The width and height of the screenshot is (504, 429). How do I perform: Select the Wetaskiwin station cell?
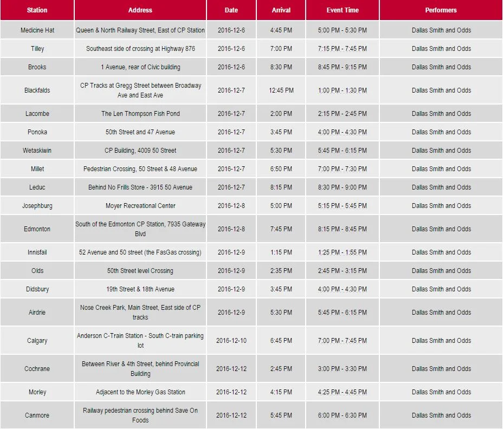[x=37, y=151]
